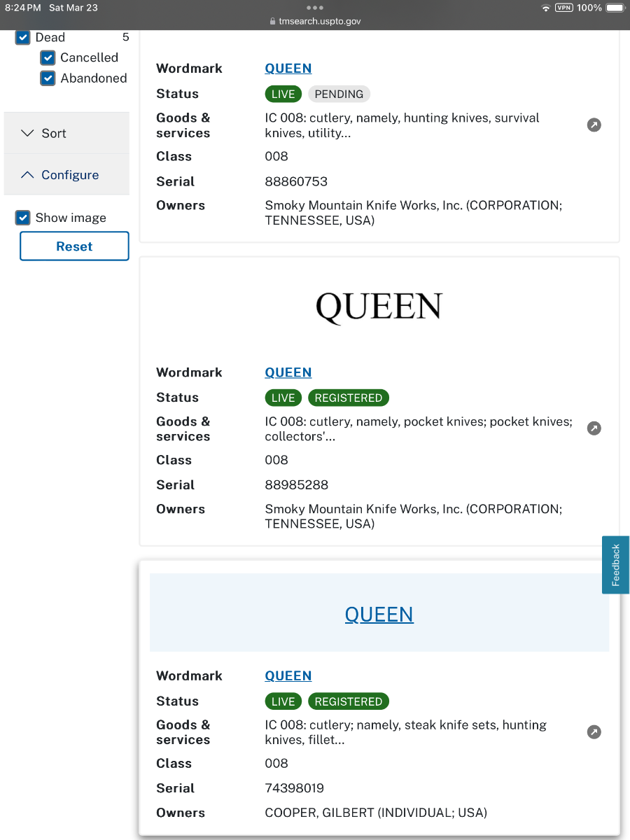Open full goods for serial 88985288

(594, 428)
